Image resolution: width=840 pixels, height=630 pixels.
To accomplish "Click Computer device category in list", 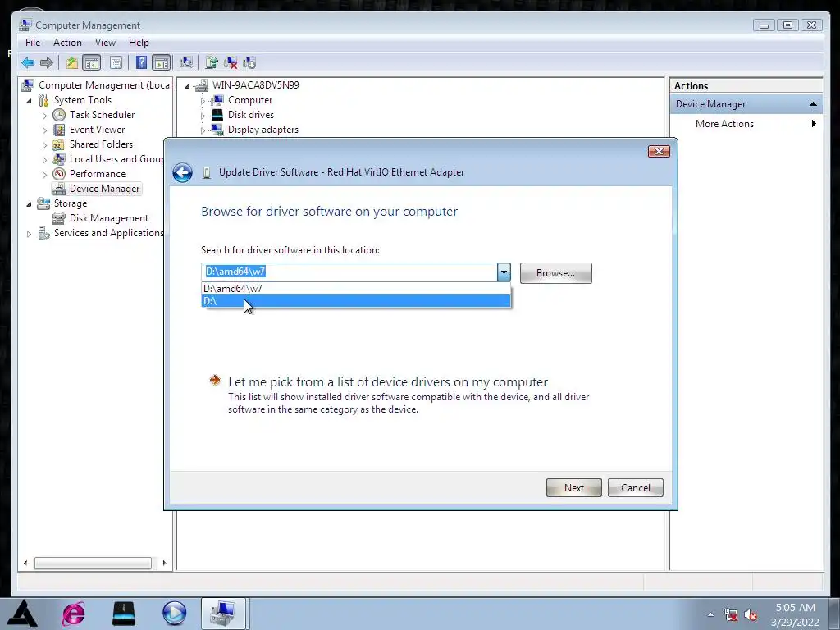I will click(249, 100).
